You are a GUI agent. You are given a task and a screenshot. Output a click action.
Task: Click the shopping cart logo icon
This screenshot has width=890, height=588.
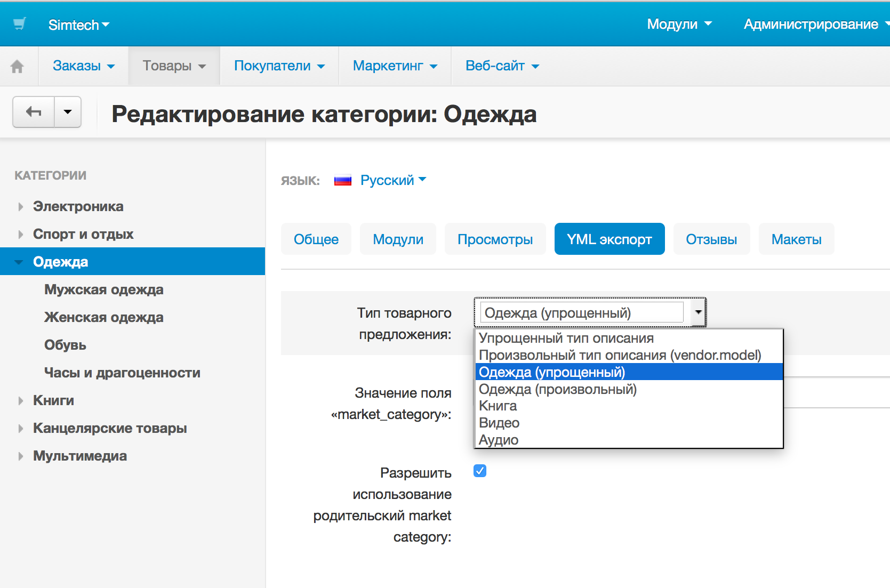tap(20, 24)
